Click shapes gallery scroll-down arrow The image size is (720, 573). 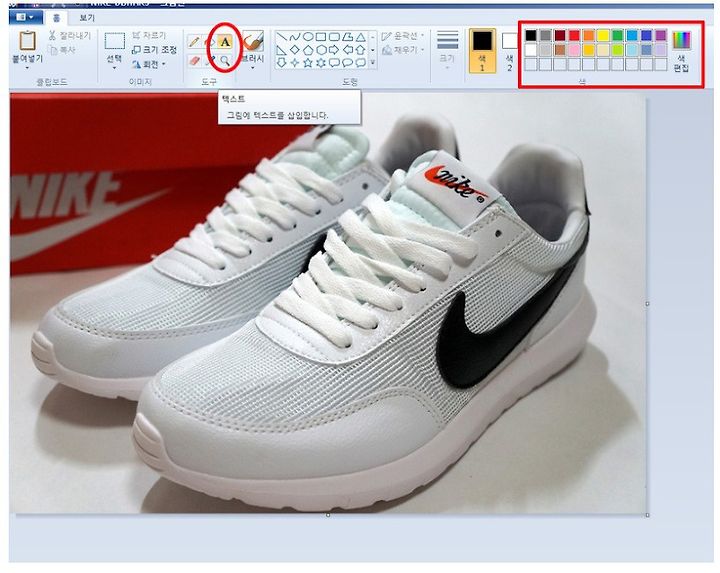pos(372,50)
